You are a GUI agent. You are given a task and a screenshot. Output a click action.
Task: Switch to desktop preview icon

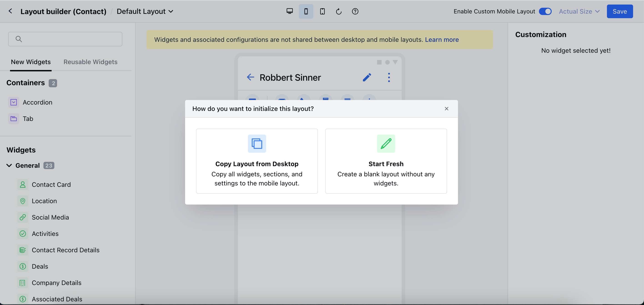(x=289, y=11)
